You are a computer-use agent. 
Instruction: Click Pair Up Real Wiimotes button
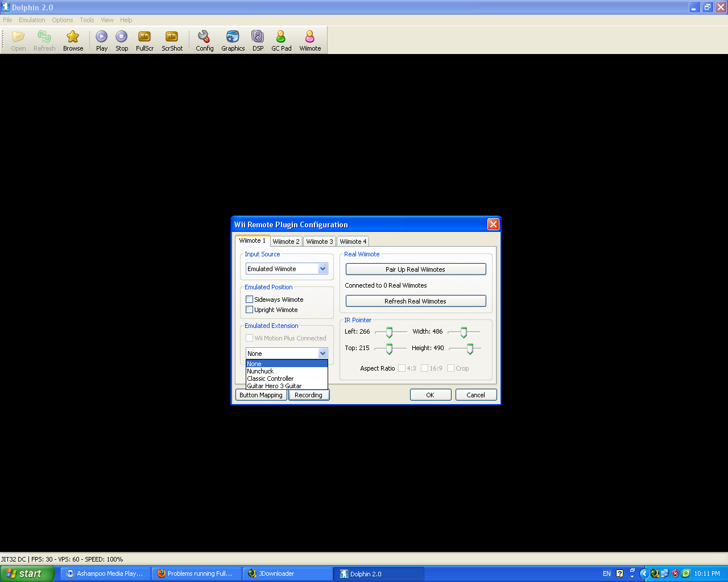[x=416, y=269]
